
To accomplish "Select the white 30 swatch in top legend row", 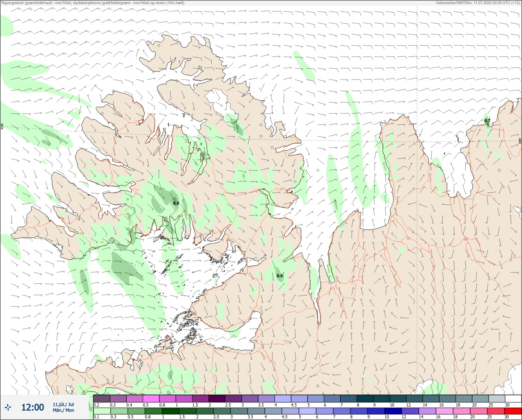I will (x=513, y=399).
